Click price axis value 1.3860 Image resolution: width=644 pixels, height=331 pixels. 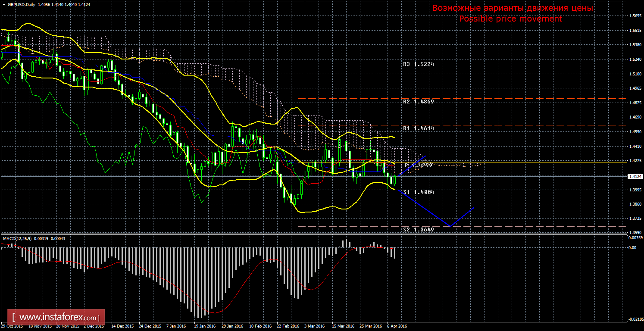(x=635, y=204)
